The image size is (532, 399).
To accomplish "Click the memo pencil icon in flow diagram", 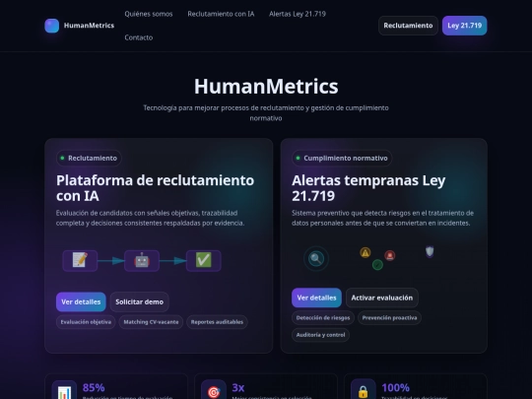I will tap(80, 260).
